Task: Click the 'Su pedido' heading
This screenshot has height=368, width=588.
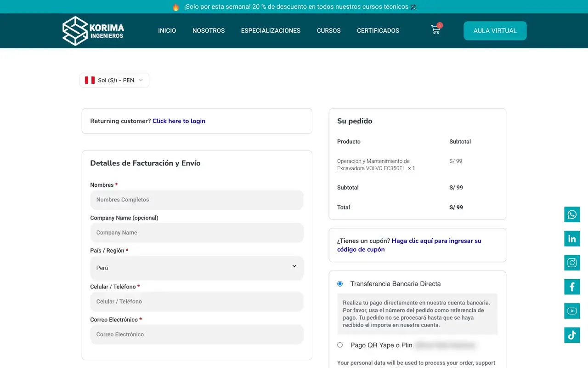Action: 355,121
